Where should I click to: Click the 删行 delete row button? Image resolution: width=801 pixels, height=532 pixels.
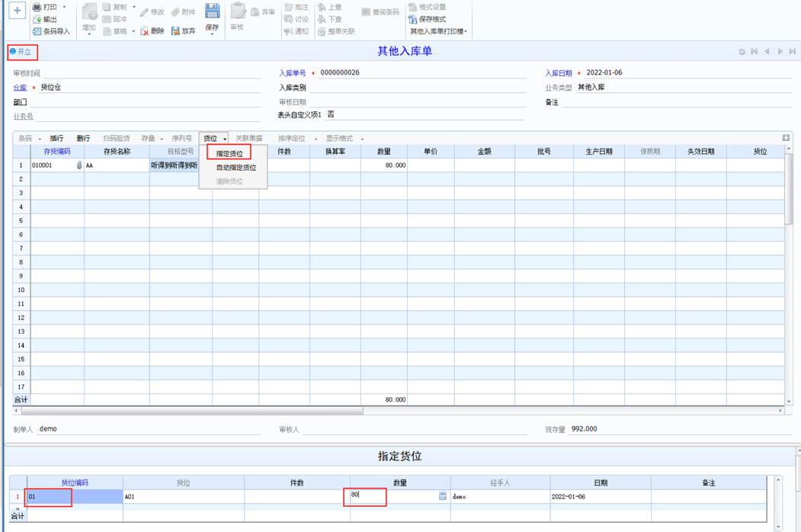[83, 139]
